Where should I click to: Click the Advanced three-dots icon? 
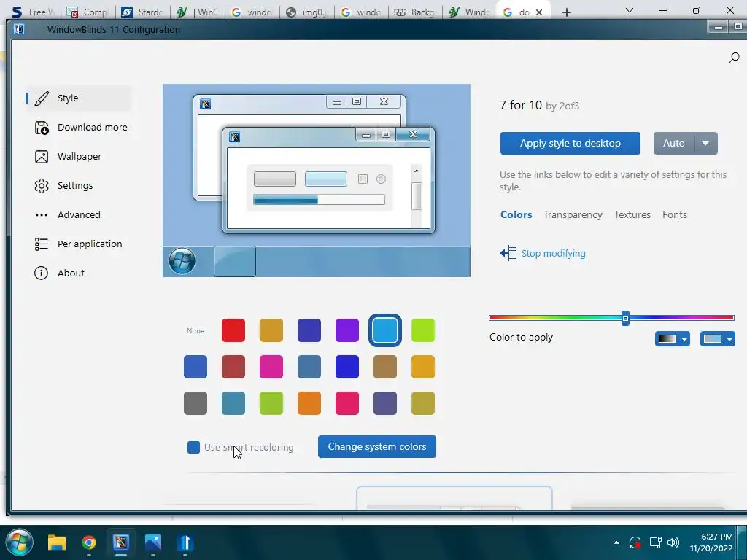coord(42,215)
